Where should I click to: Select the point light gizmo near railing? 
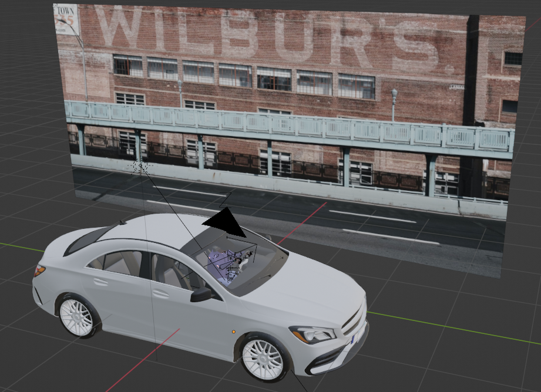pyautogui.click(x=140, y=167)
